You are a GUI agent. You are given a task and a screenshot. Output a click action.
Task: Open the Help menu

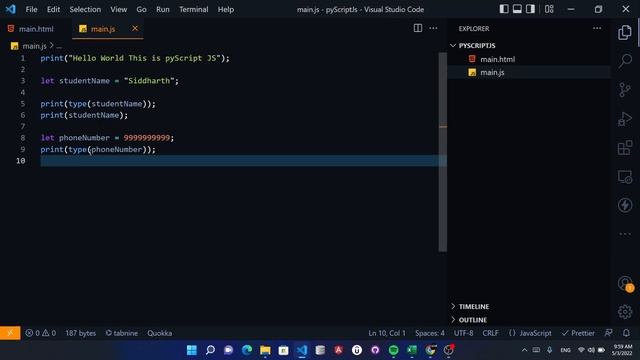point(225,9)
